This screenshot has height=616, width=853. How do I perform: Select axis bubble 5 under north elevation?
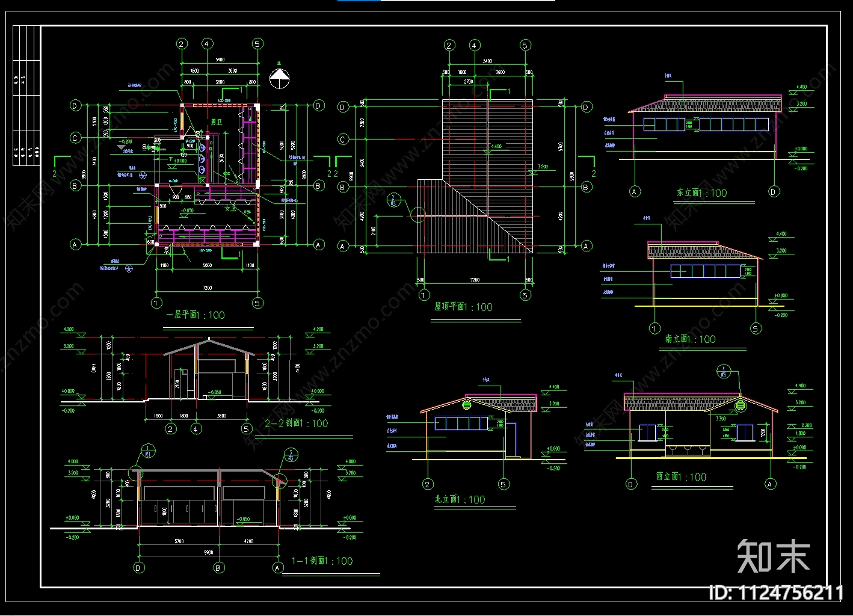[x=504, y=484]
